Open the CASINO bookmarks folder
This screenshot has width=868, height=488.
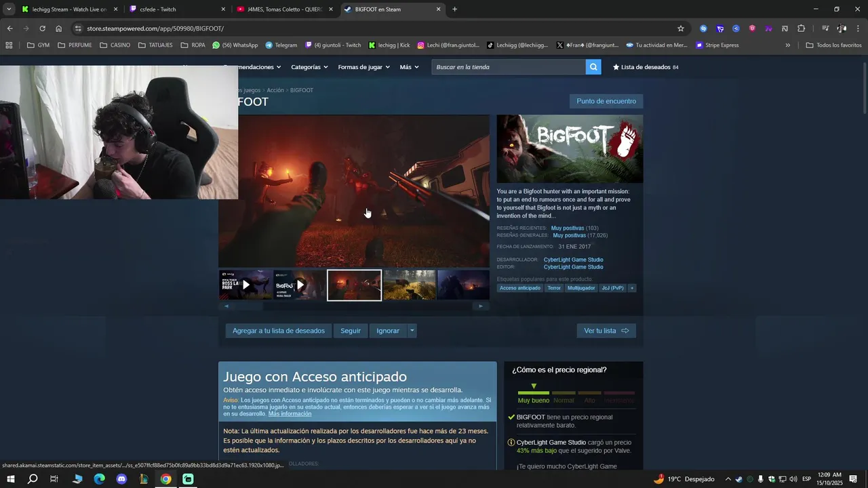[115, 45]
